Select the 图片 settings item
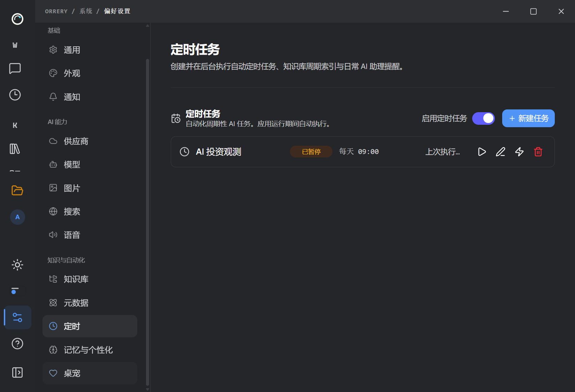The width and height of the screenshot is (575, 392). 90,188
